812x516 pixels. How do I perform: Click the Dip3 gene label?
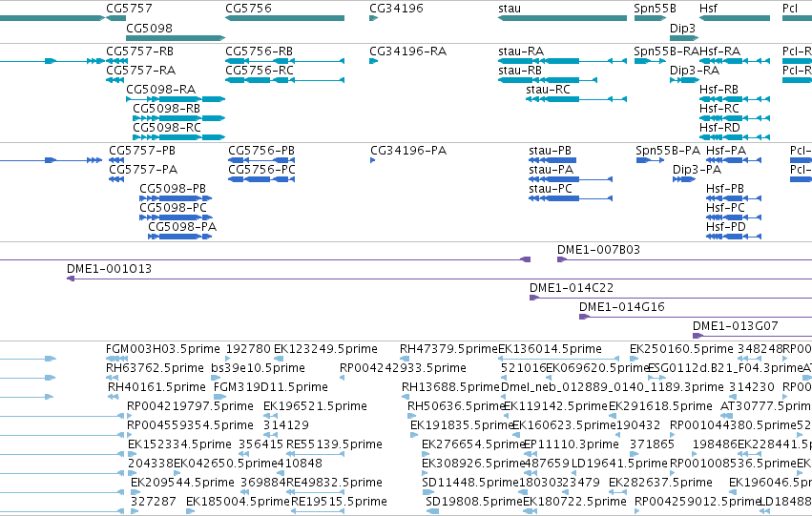pyautogui.click(x=682, y=28)
